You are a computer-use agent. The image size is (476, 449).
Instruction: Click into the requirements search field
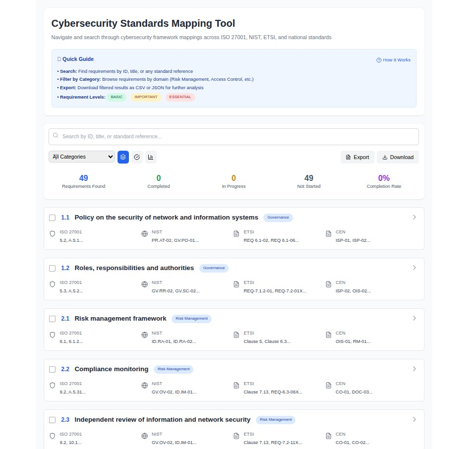(234, 137)
